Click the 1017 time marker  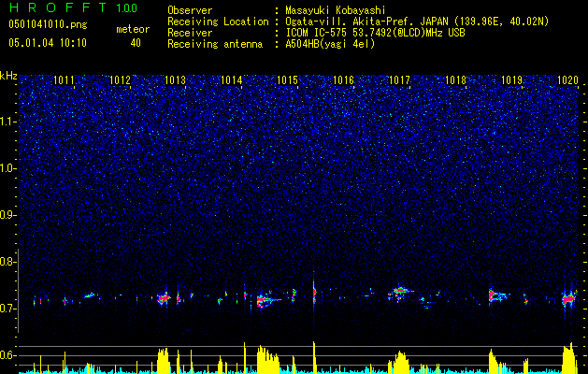pyautogui.click(x=399, y=79)
